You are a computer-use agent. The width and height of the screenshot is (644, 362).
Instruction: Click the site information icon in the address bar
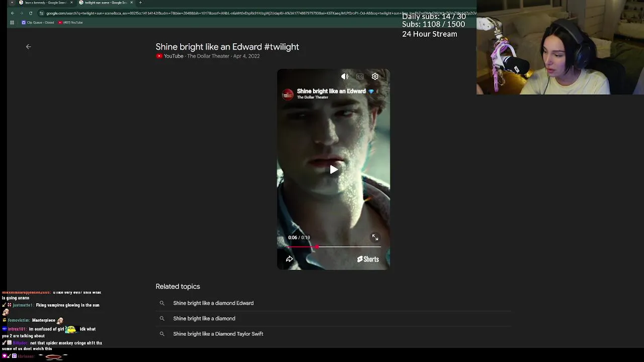42,13
